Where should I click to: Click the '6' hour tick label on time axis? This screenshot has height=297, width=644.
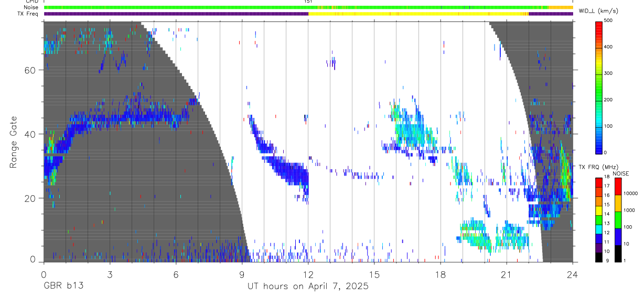pyautogui.click(x=176, y=275)
